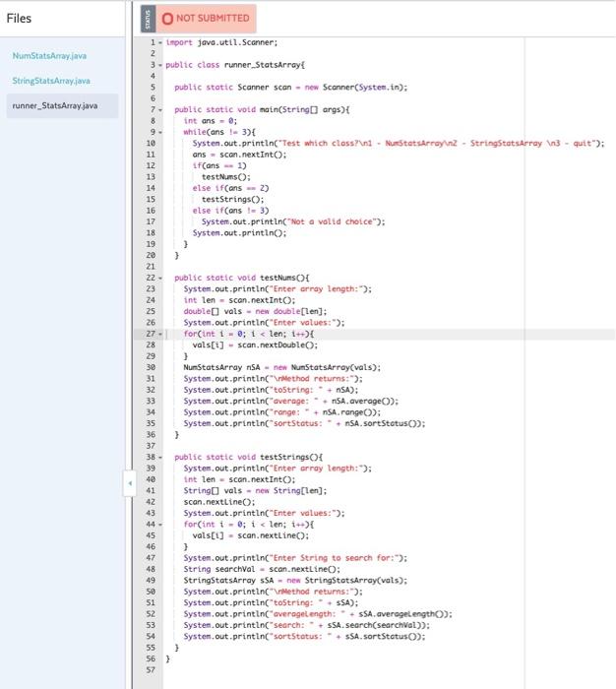Place cursor on 'import java.util.Scanner;' line
Screen dimensions: 616x689
click(221, 42)
